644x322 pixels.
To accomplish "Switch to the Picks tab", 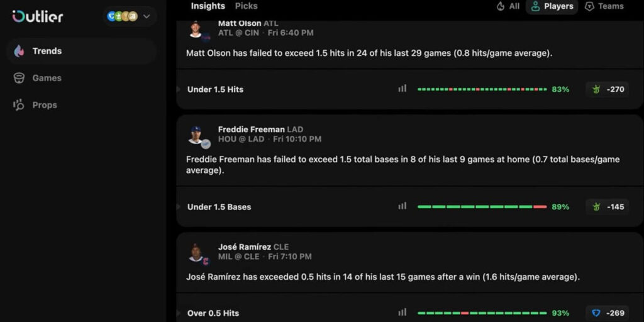I will (246, 6).
